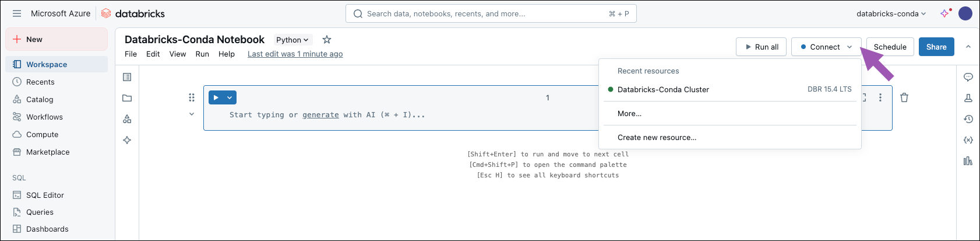The height and width of the screenshot is (241, 980).
Task: Open the assistant icon in notebook sidebar
Action: [x=127, y=140]
